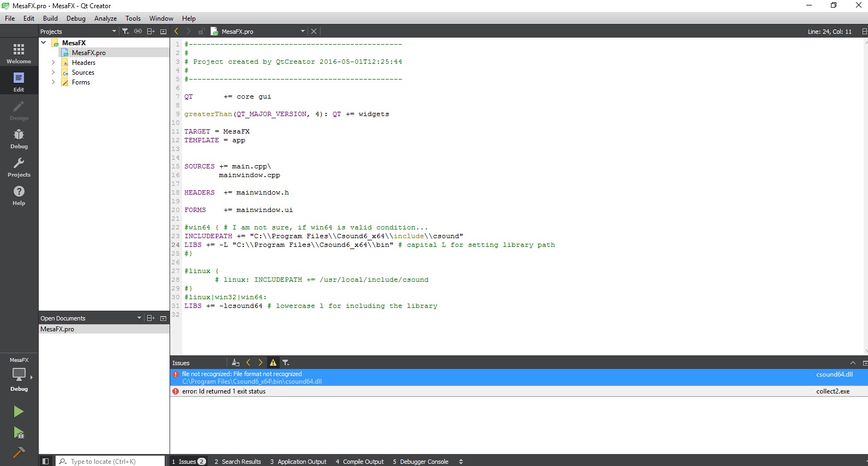Open the Tools menu

tap(133, 19)
